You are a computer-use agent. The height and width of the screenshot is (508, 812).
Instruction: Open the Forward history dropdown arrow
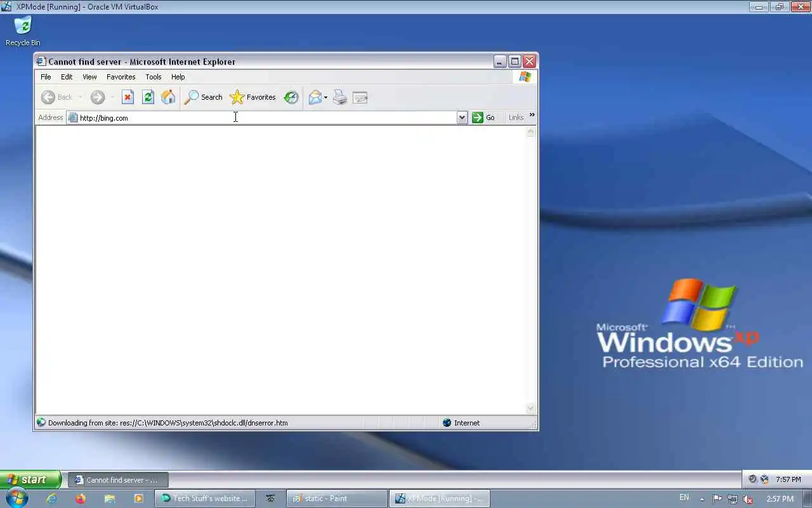112,97
